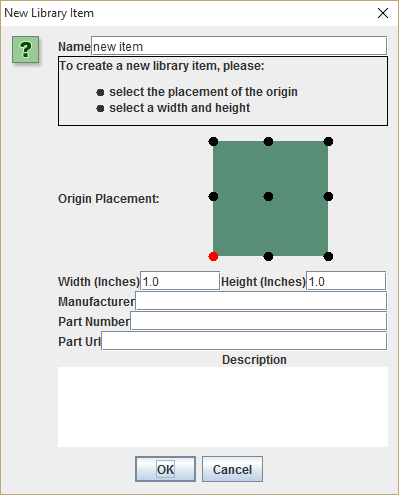The width and height of the screenshot is (399, 495).
Task: Close the New Library Item window
Action: pos(383,13)
